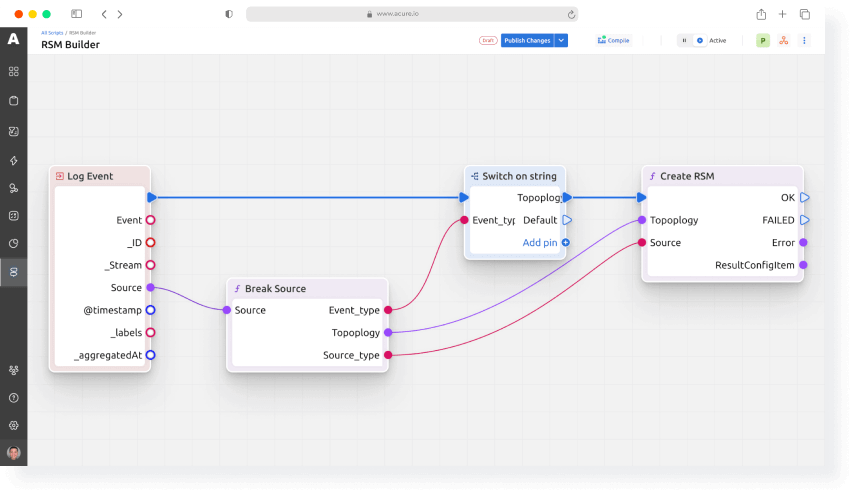Click the user avatar in sidebar
The width and height of the screenshot is (856, 496).
click(x=14, y=453)
